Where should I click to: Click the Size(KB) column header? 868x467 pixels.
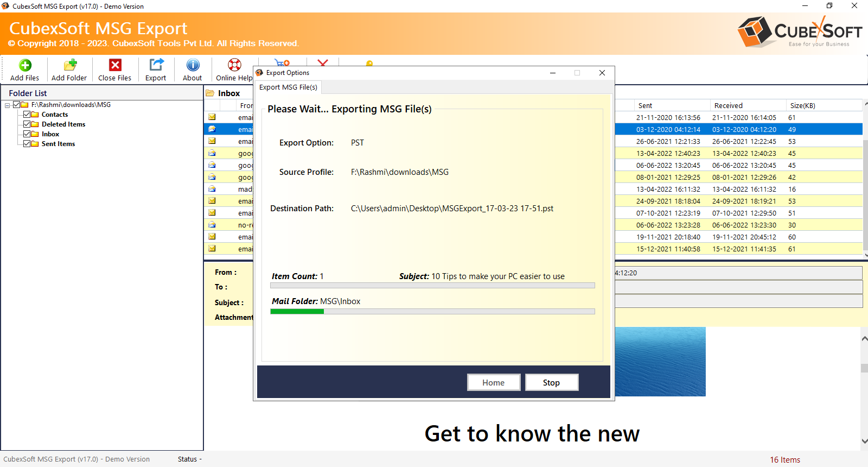[824, 105]
